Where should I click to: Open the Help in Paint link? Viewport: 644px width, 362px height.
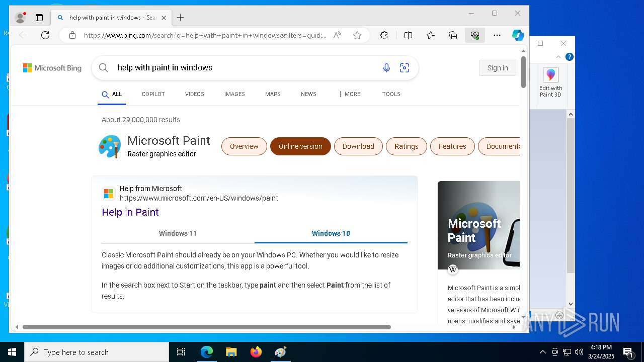point(130,212)
